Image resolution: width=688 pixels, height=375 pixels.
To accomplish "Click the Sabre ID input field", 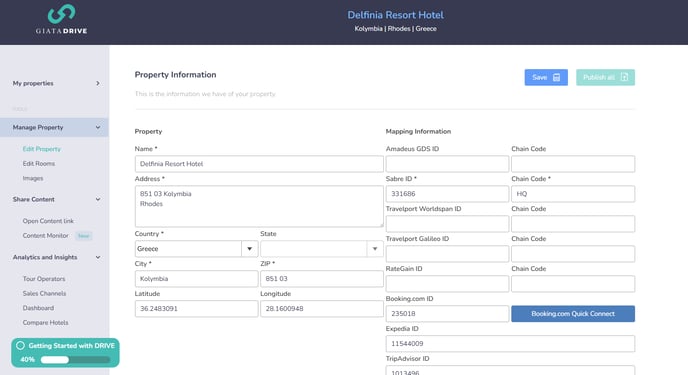I will [x=447, y=194].
